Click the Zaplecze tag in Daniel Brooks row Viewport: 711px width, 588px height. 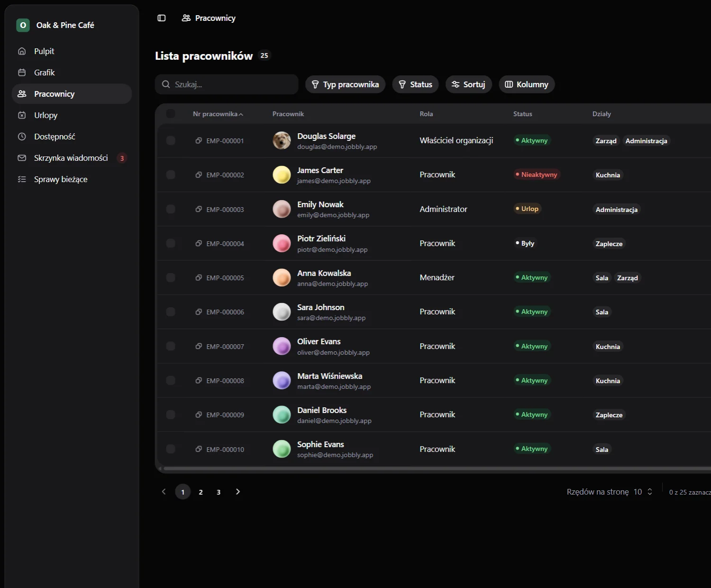click(x=609, y=415)
